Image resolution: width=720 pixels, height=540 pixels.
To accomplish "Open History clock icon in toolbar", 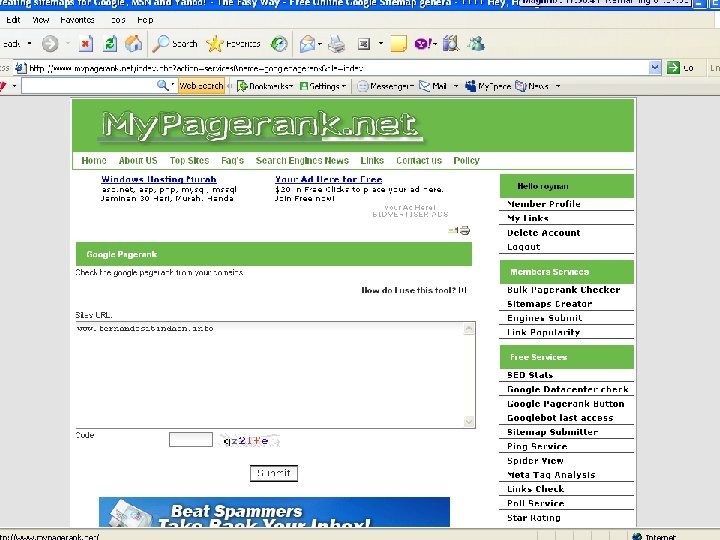I will (279, 44).
